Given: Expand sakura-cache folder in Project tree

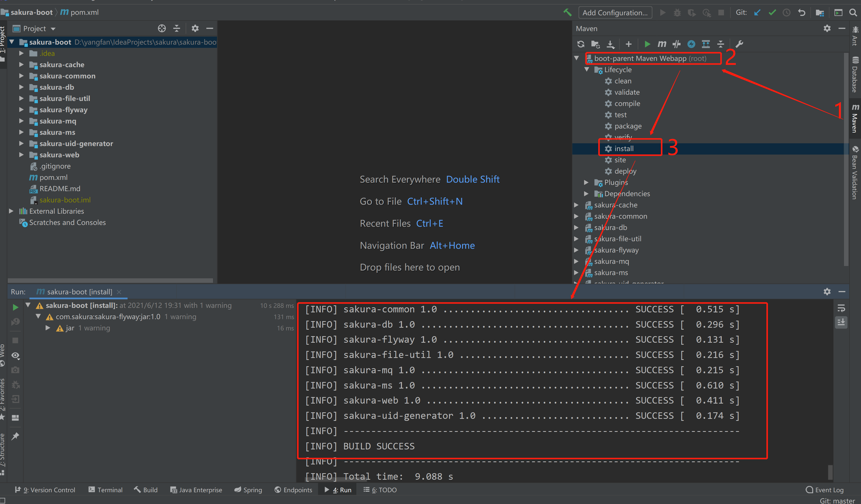Looking at the screenshot, I should coord(21,65).
